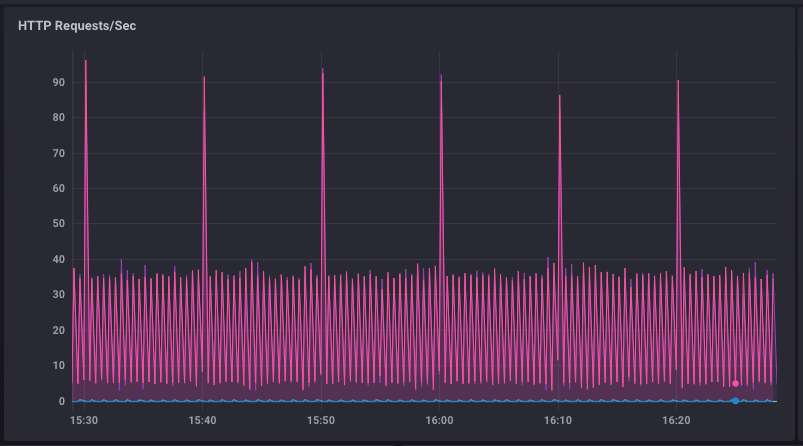This screenshot has width=803, height=446.
Task: Click the 60 y-axis value label
Action: pos(58,188)
